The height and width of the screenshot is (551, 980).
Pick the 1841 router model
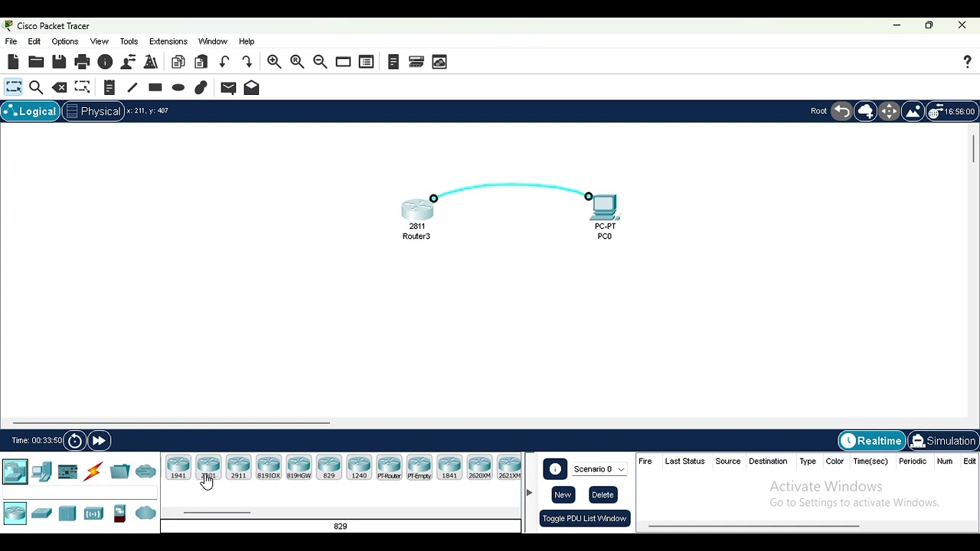point(449,468)
